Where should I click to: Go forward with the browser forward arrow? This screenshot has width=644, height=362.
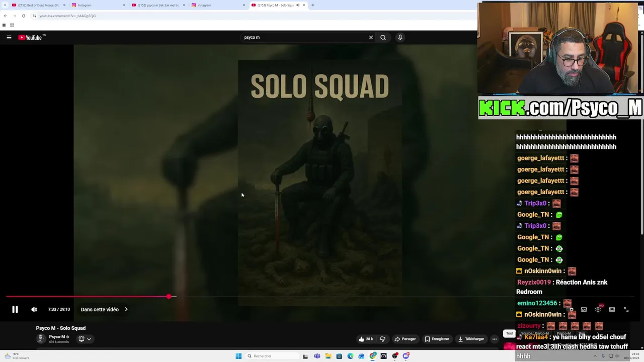click(x=15, y=16)
